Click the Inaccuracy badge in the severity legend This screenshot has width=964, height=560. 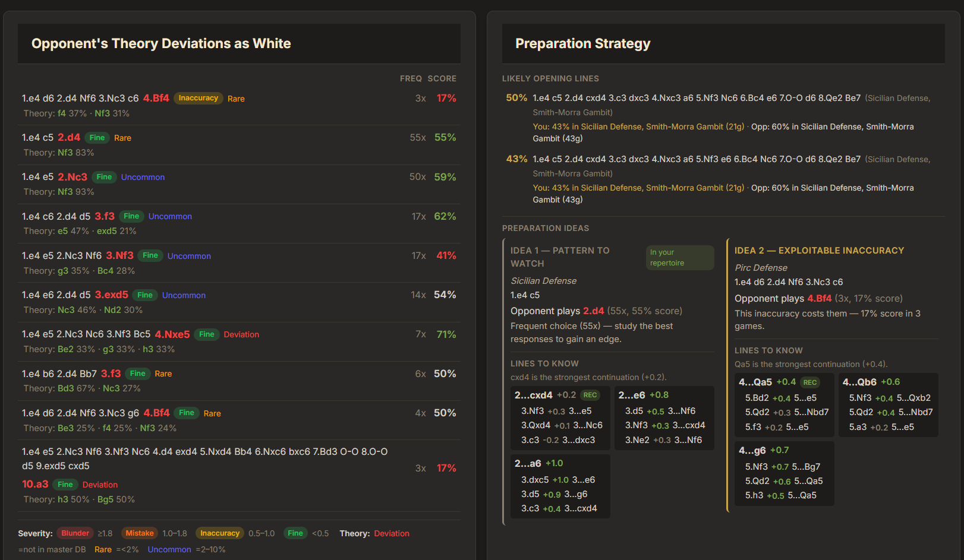pos(219,533)
